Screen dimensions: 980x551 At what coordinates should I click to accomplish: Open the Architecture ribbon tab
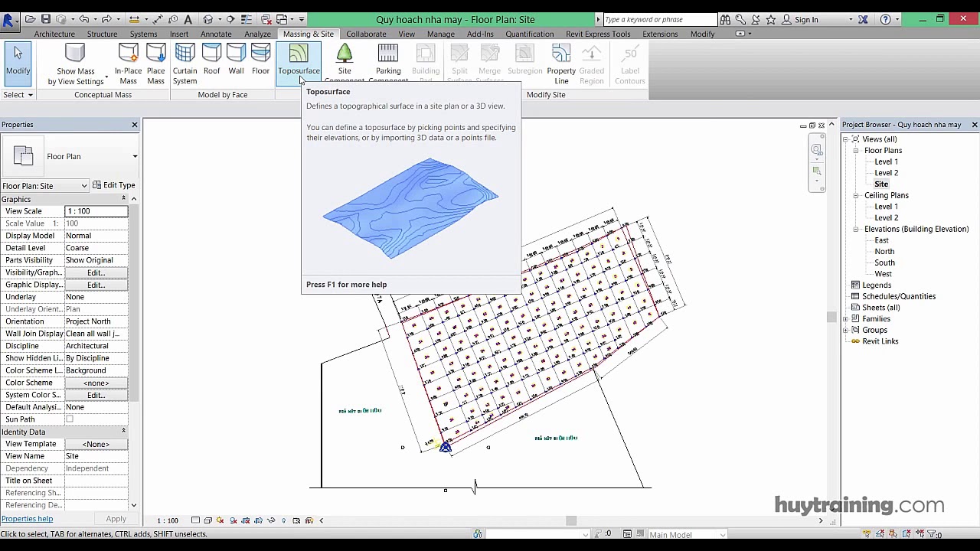pyautogui.click(x=54, y=34)
